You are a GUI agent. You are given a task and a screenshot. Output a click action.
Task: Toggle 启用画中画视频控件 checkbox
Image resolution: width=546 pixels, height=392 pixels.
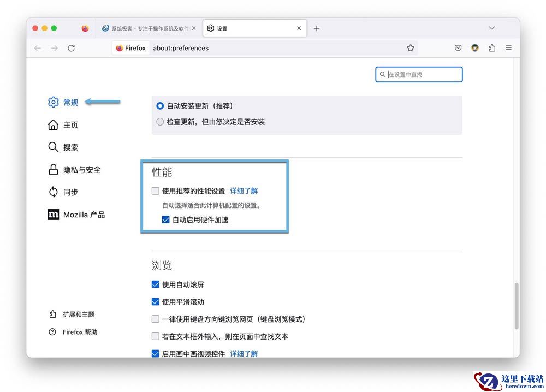(155, 353)
